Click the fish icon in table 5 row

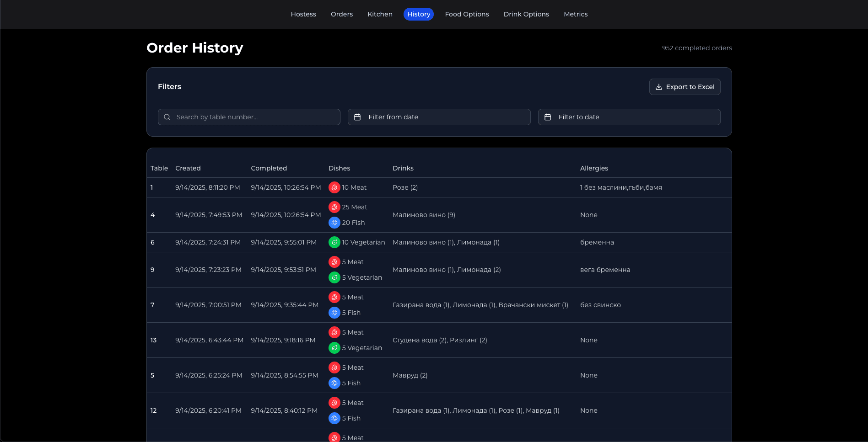(334, 383)
